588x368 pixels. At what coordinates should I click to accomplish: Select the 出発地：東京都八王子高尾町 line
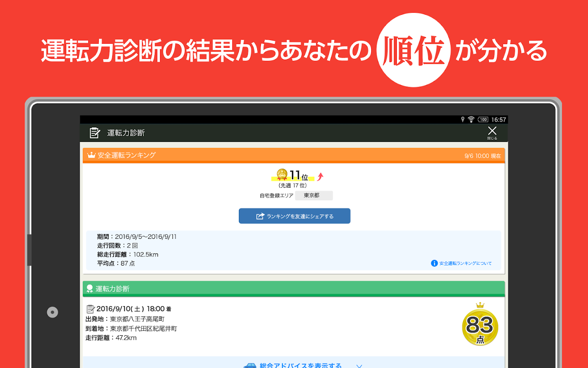[x=125, y=319]
